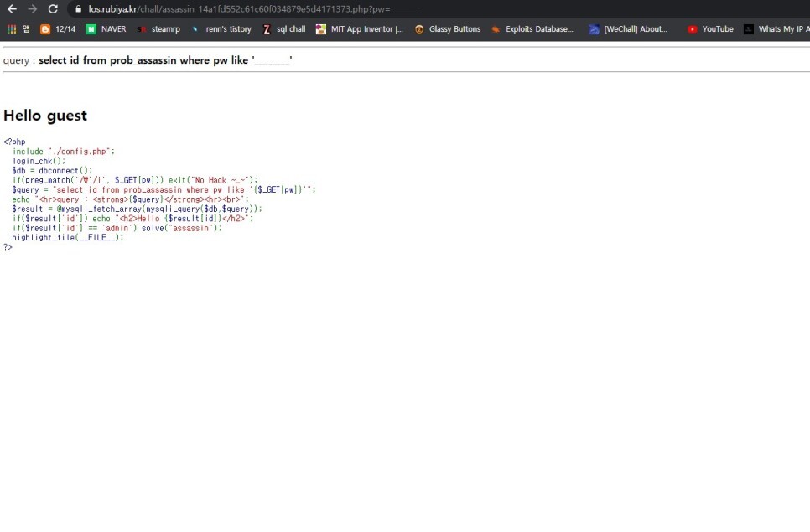
Task: Click the 'highlight_file(__FILE__)' line
Action: (x=68, y=237)
